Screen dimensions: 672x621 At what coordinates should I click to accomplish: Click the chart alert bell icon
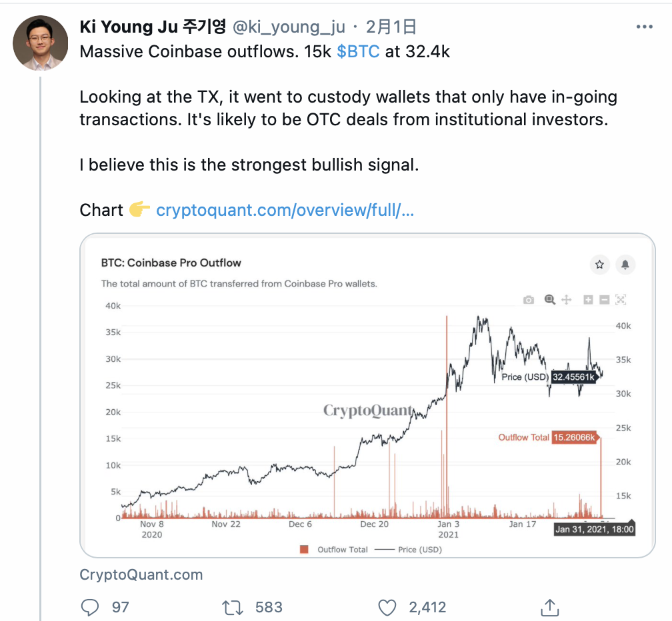coord(625,265)
